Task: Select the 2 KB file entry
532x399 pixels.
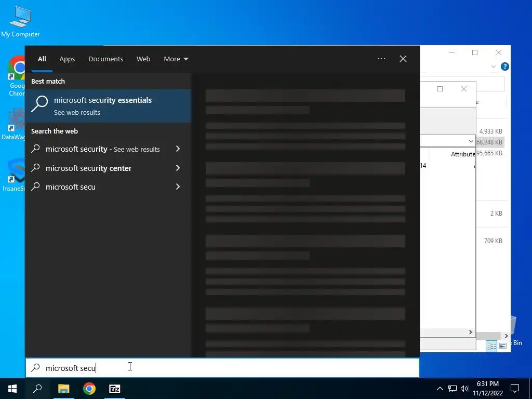Action: point(496,214)
